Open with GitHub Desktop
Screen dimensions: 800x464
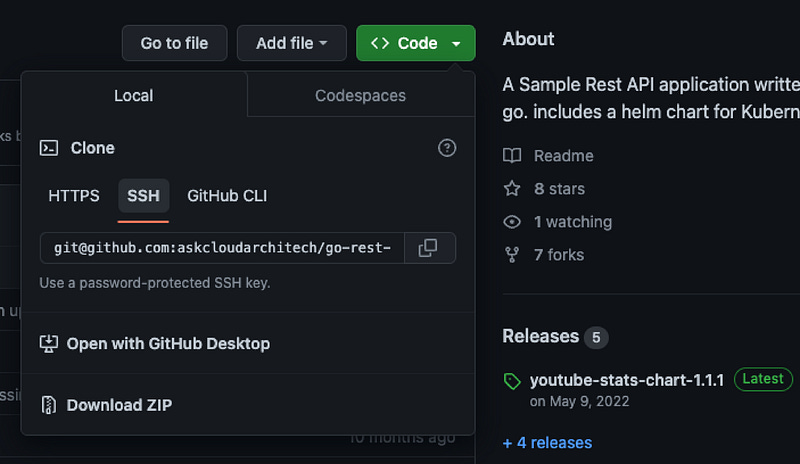168,344
